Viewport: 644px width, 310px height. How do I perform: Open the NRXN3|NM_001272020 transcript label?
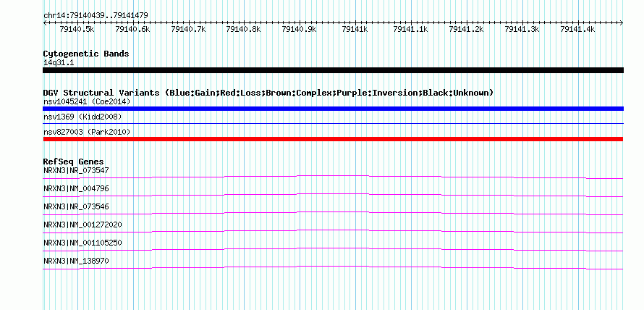point(82,225)
